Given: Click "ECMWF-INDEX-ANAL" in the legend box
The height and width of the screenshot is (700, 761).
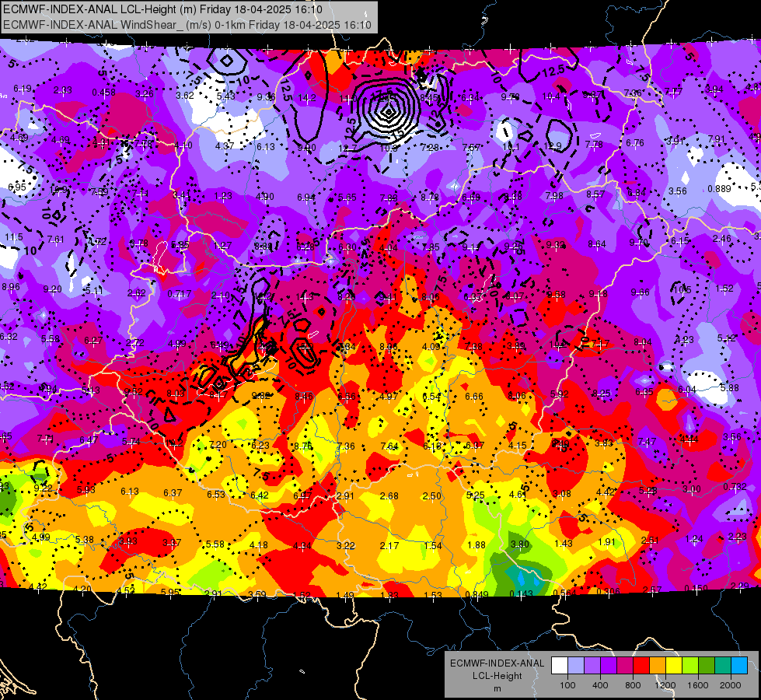Looking at the screenshot, I should (x=497, y=663).
